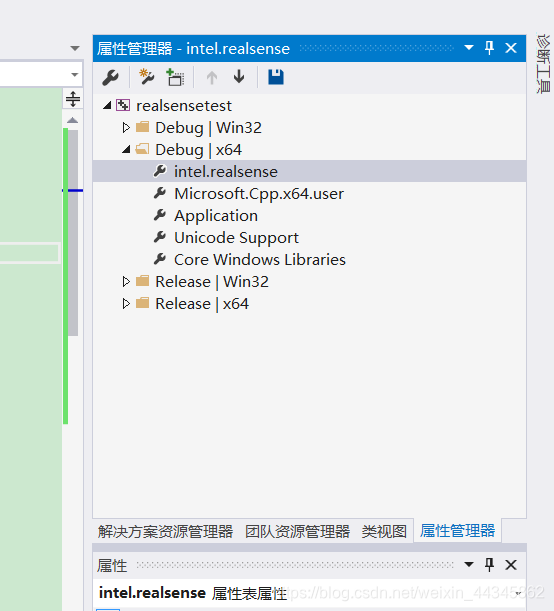Click the Release | Win32 folder icon
Screen dimensions: 554x611
tap(143, 281)
